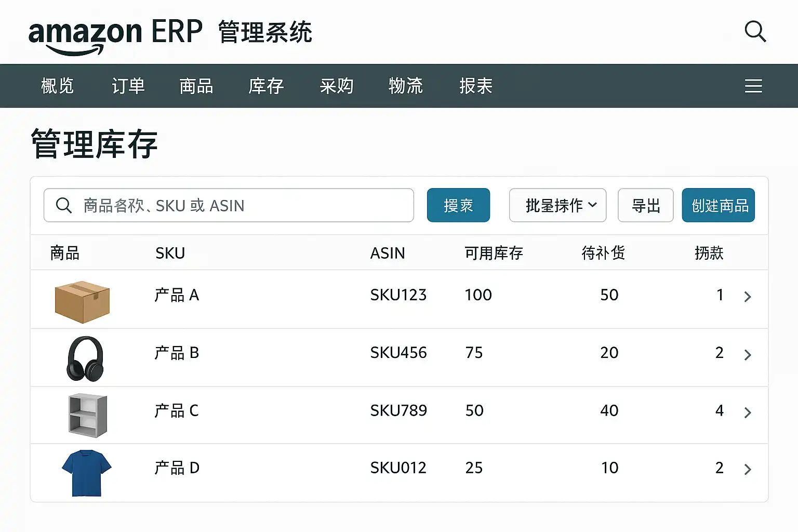Expand the 产品 A row chevron
This screenshot has height=532, width=798.
tap(748, 297)
